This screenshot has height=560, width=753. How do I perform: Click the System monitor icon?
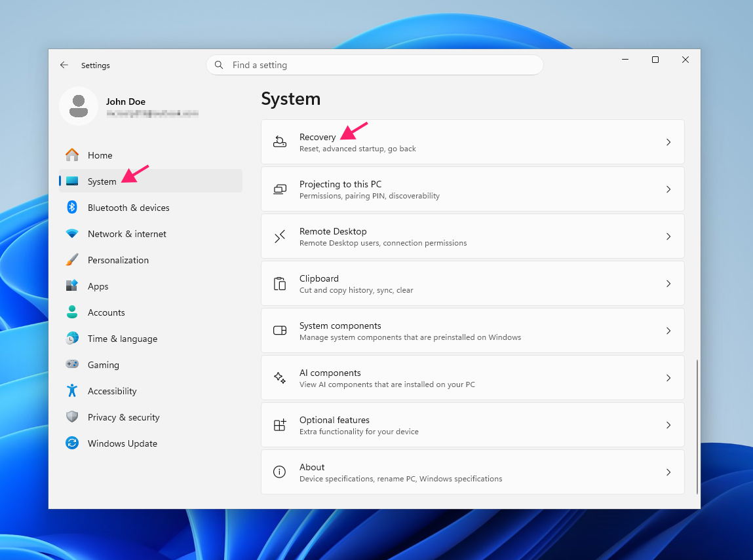pyautogui.click(x=72, y=181)
